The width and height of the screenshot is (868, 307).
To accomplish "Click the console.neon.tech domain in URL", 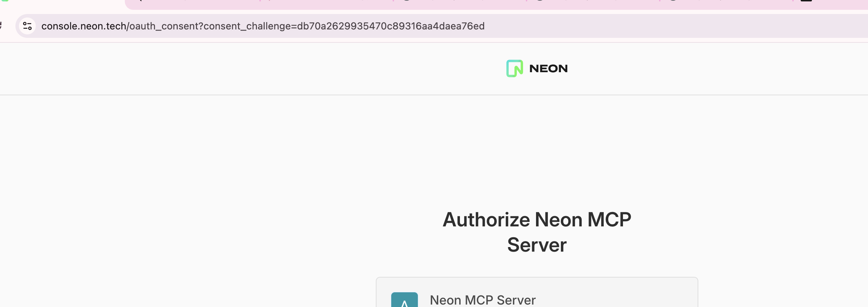I will click(83, 26).
